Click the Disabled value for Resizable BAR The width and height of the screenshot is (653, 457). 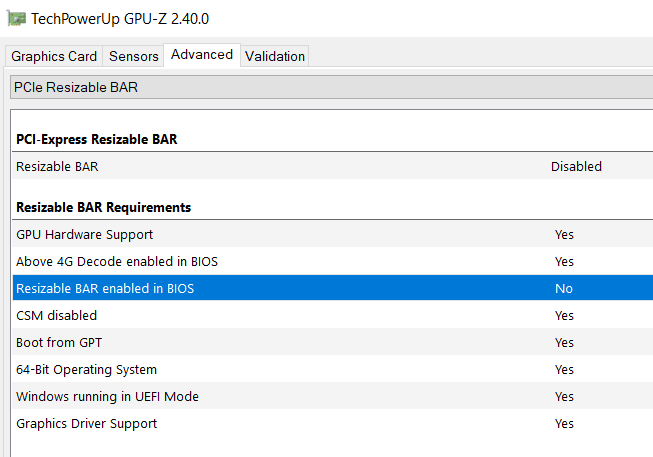pos(576,167)
